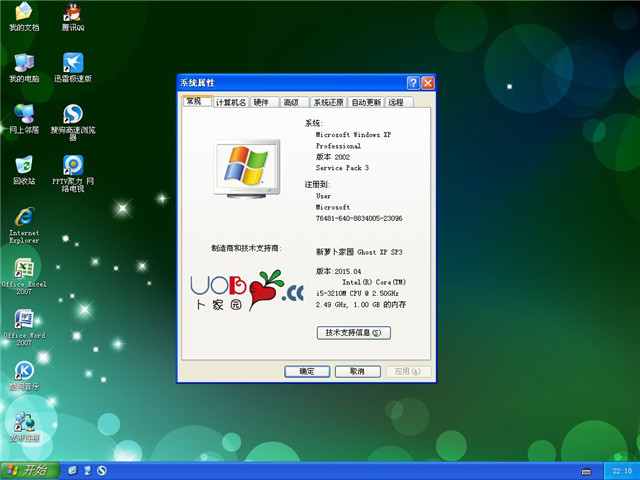Click the 应用 button

point(408,371)
